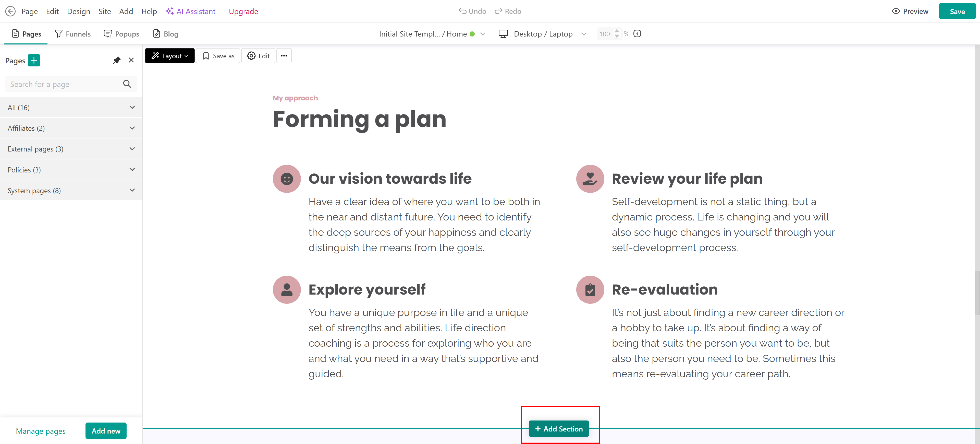Image resolution: width=980 pixels, height=444 pixels.
Task: Expand the System pages (8) group
Action: 132,190
